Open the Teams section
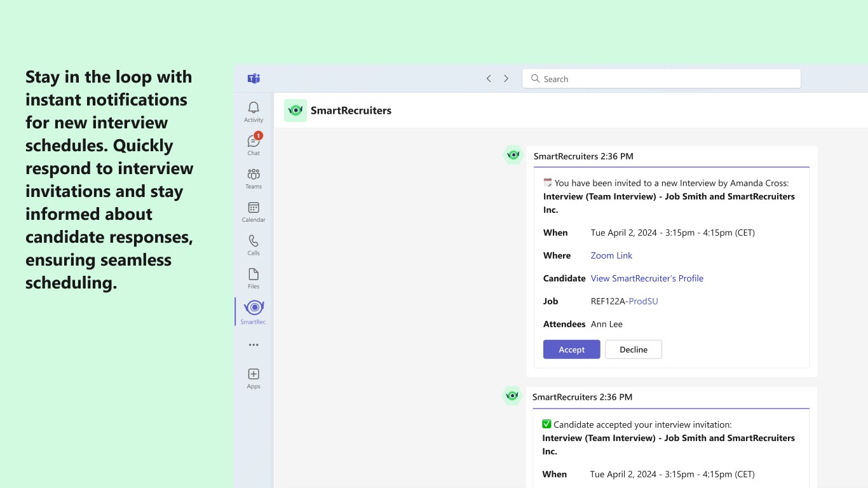 coord(254,178)
